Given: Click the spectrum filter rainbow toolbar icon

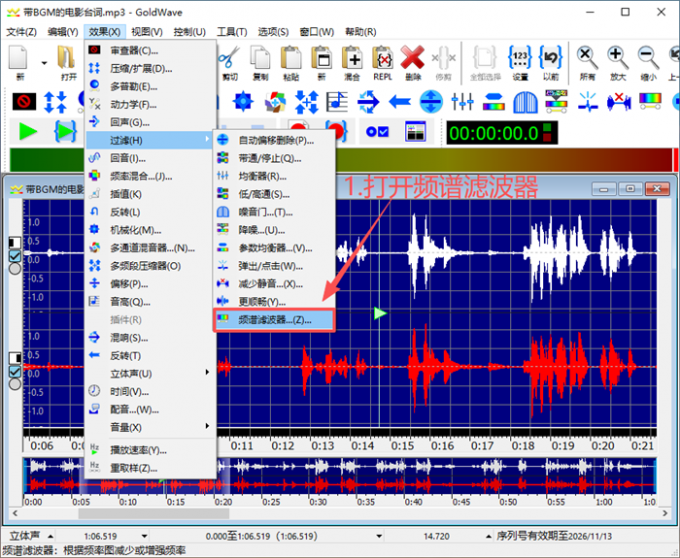Looking at the screenshot, I should pyautogui.click(x=650, y=102).
